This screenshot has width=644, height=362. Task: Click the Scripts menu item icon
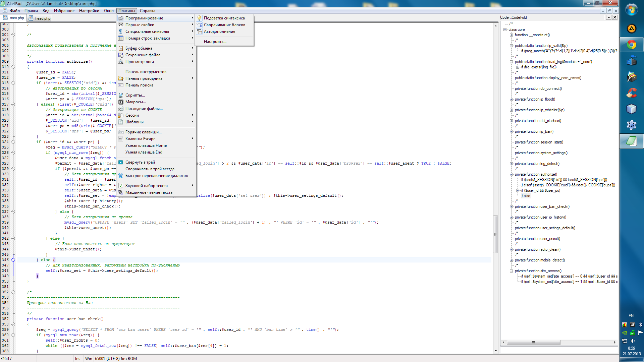pyautogui.click(x=121, y=95)
